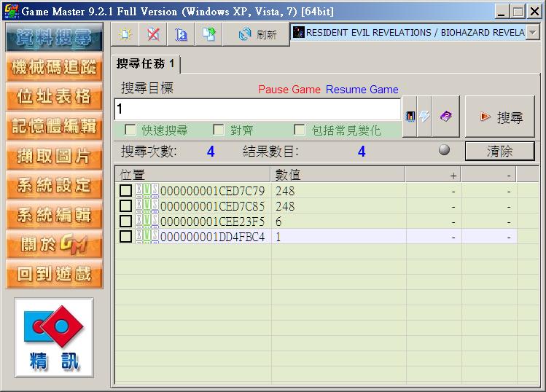Image resolution: width=546 pixels, height=392 pixels.
Task: Click the search target input field
Action: coord(257,109)
